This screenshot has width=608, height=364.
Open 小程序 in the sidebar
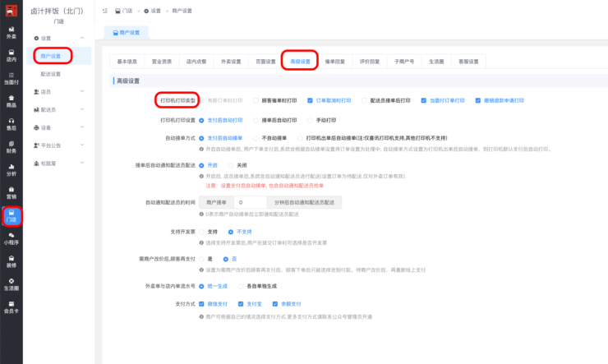coord(11,238)
